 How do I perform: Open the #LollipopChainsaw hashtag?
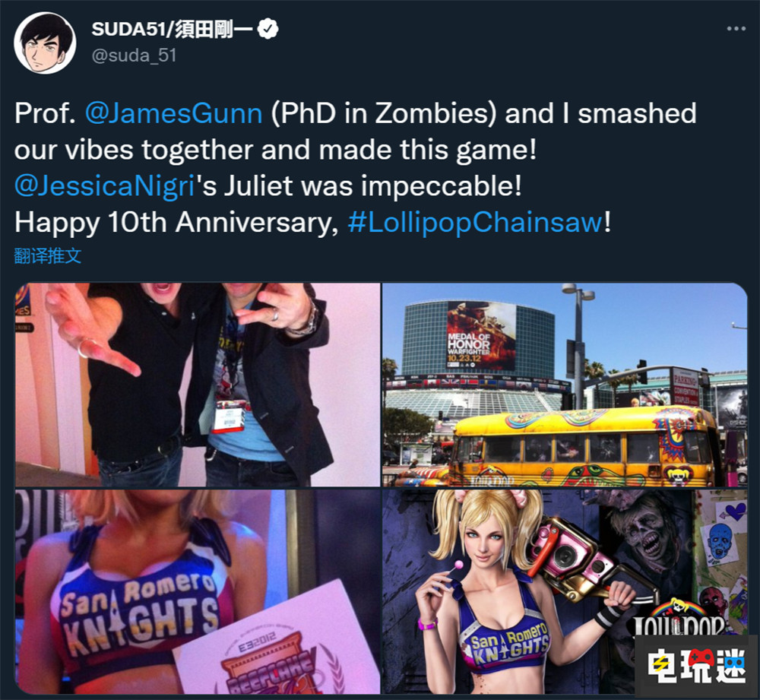point(476,223)
